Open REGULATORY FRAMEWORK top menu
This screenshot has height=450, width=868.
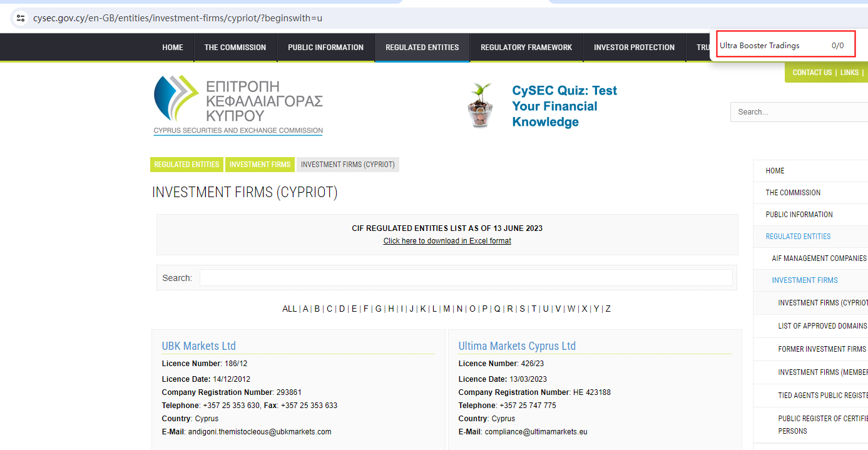[526, 48]
